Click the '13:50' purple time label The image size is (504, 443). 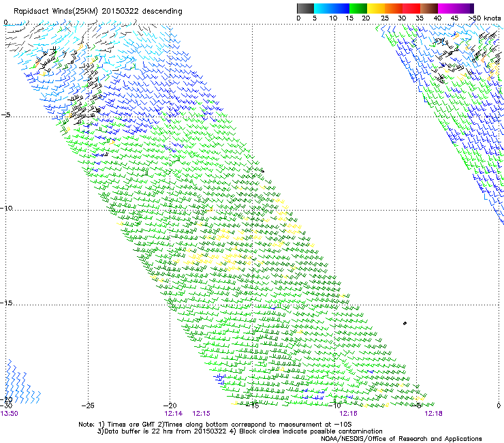[x=10, y=414]
